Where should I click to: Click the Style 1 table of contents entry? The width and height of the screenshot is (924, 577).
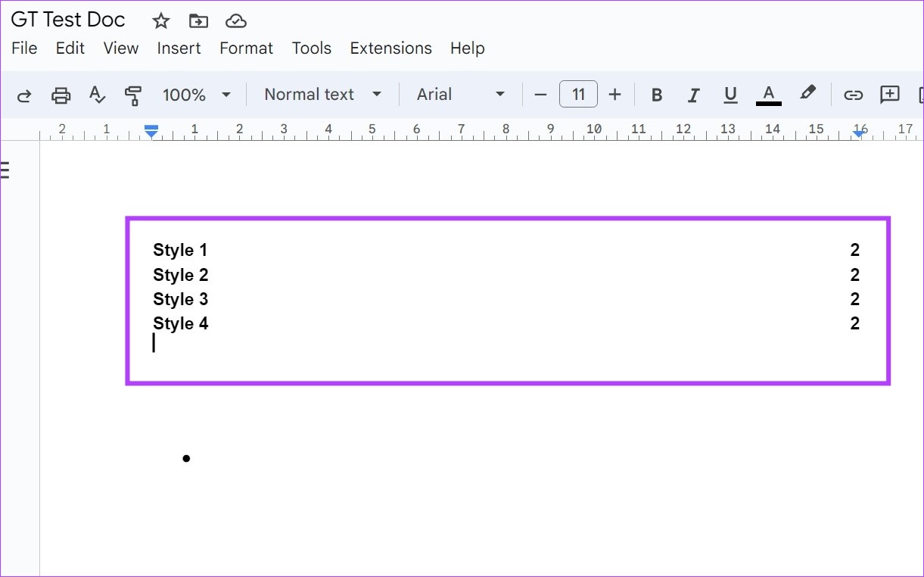tap(180, 251)
